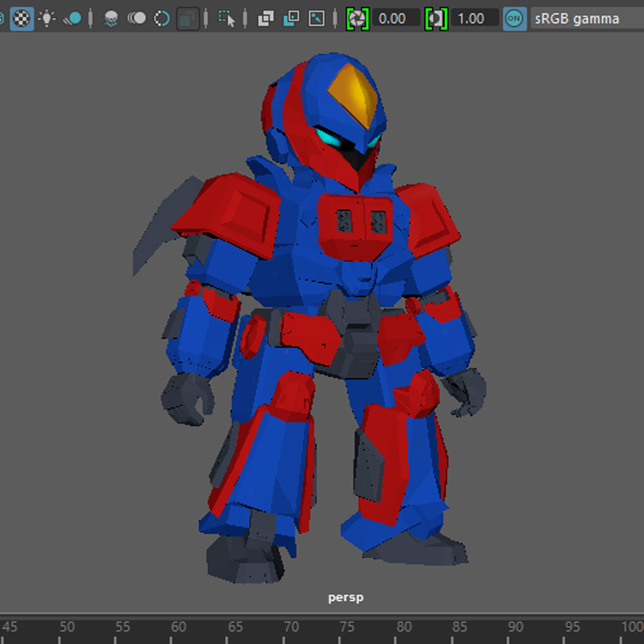Turn on multisample anti-aliasing
The height and width of the screenshot is (644, 644).
(162, 18)
